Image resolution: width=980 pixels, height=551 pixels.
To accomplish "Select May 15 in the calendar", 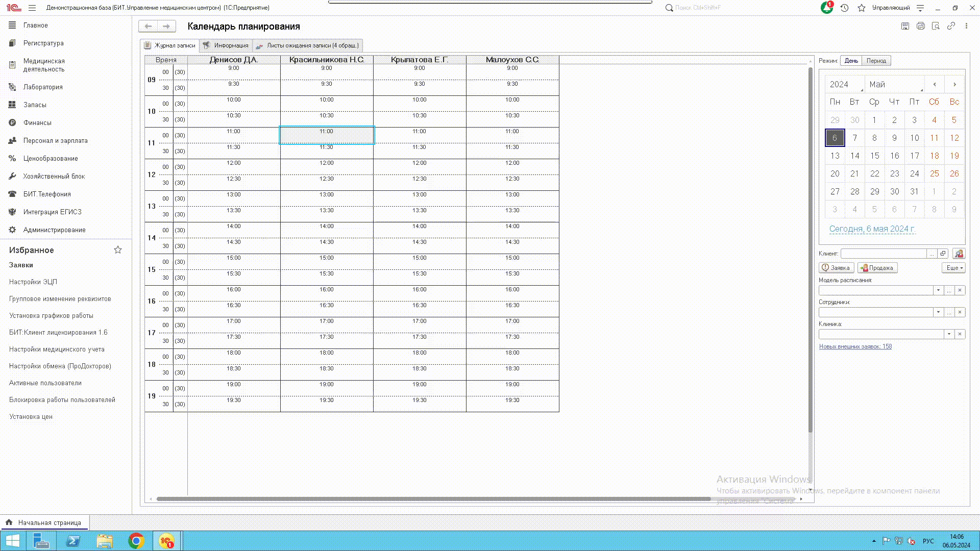I will pyautogui.click(x=874, y=156).
